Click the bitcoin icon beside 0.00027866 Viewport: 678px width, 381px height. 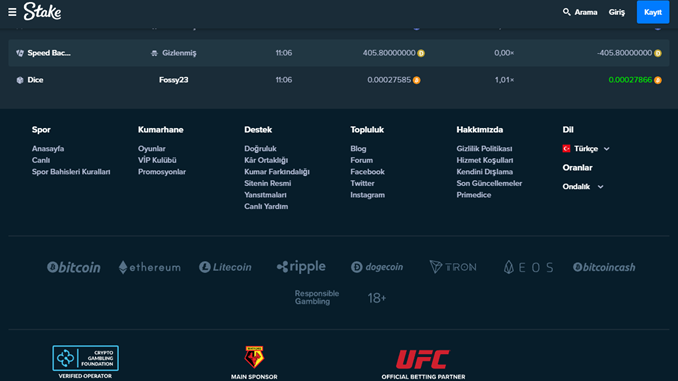pos(658,80)
